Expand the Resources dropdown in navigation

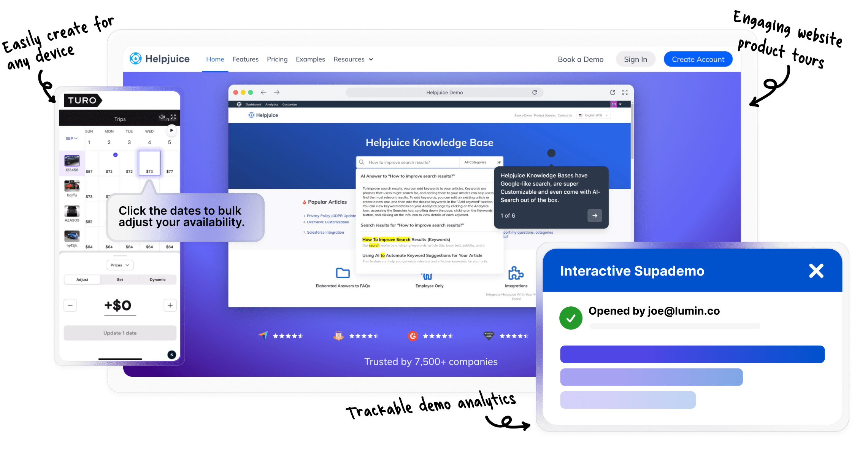(354, 60)
